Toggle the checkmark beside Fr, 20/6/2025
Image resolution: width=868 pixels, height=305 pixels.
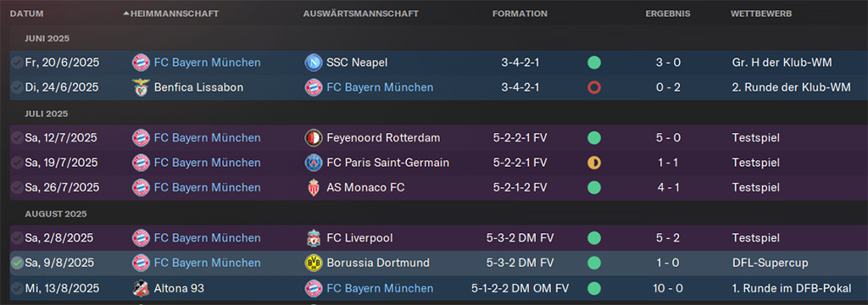tap(17, 63)
